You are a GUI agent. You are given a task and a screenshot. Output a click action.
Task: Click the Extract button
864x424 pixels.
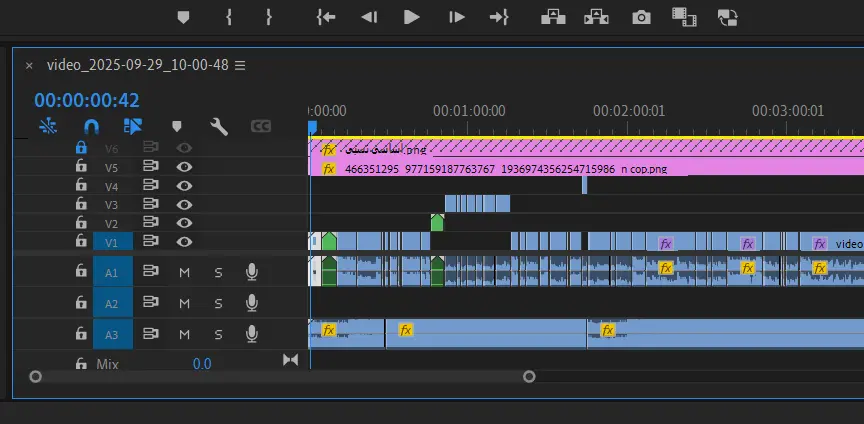pyautogui.click(x=596, y=17)
